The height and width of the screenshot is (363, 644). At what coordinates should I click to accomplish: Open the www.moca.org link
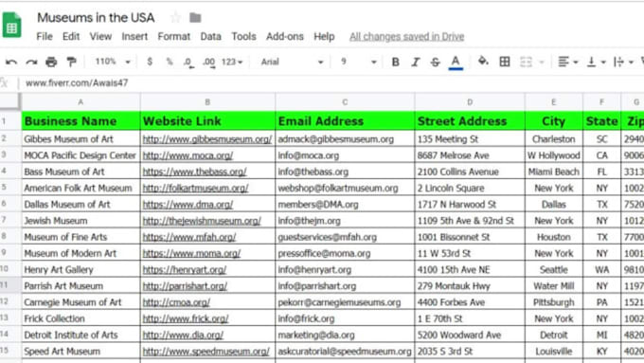(x=188, y=155)
